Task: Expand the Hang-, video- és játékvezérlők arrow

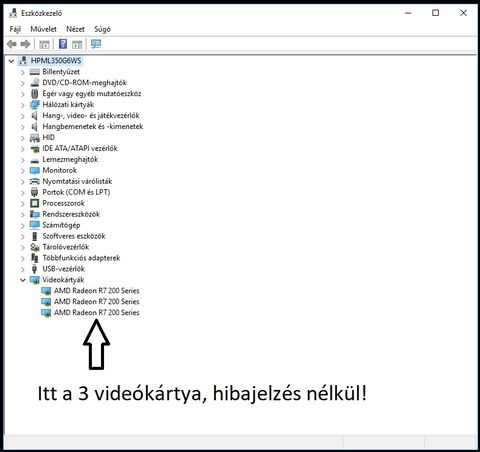Action: pos(23,116)
